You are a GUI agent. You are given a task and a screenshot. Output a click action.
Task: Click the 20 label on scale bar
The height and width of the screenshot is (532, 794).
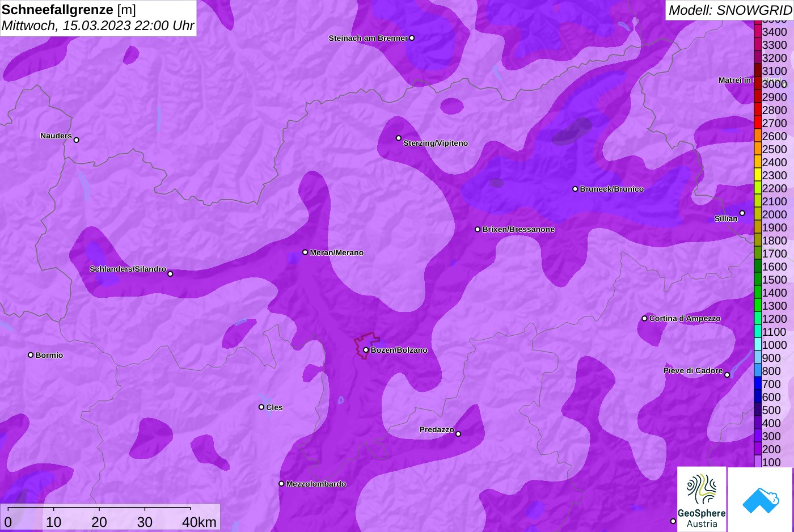point(99,522)
